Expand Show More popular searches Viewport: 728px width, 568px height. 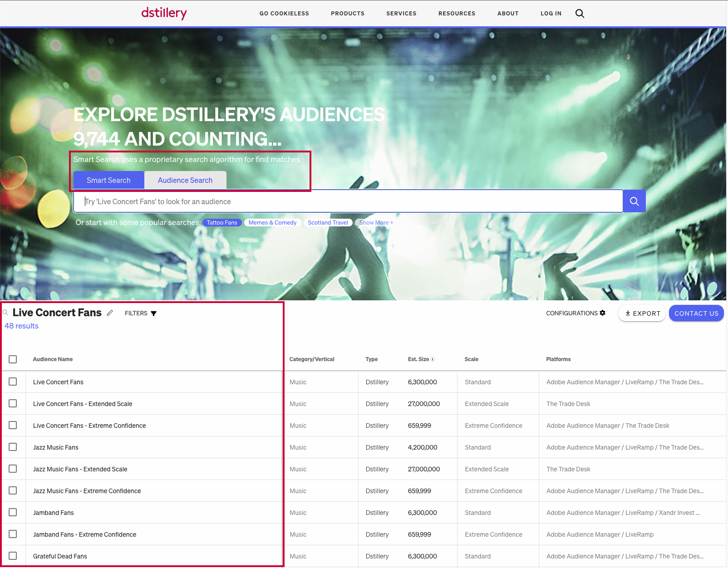376,223
